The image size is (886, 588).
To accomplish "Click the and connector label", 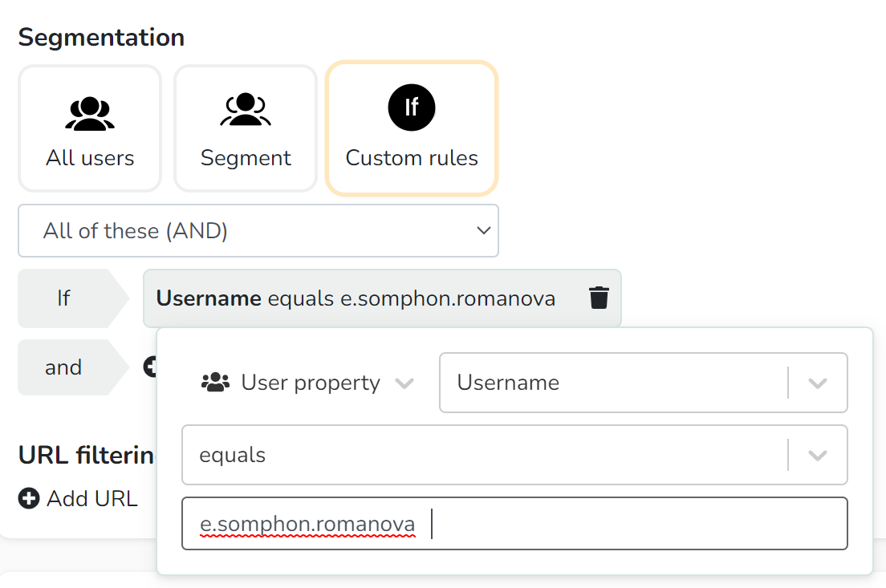I will (63, 367).
